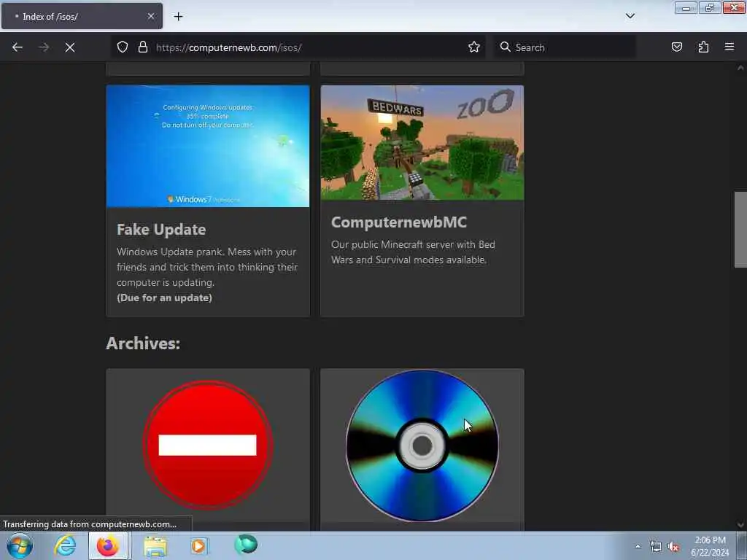
Task: Open Windows Explorer folder from taskbar
Action: 155,545
